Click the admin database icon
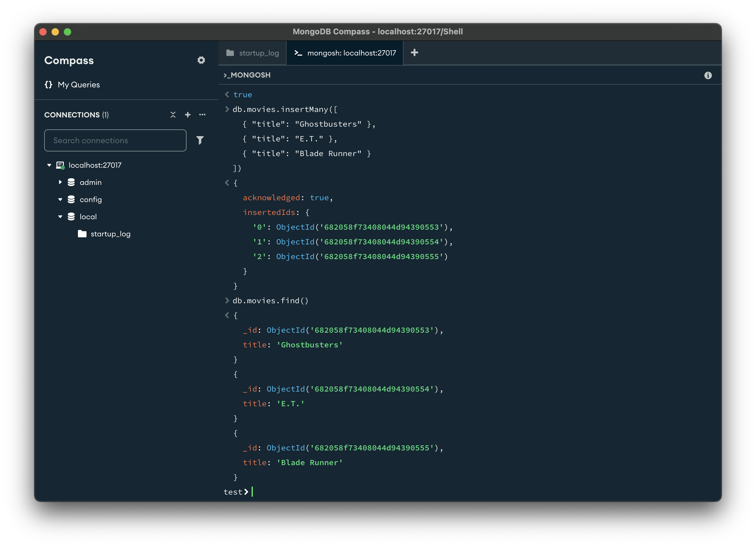756x547 pixels. [71, 182]
